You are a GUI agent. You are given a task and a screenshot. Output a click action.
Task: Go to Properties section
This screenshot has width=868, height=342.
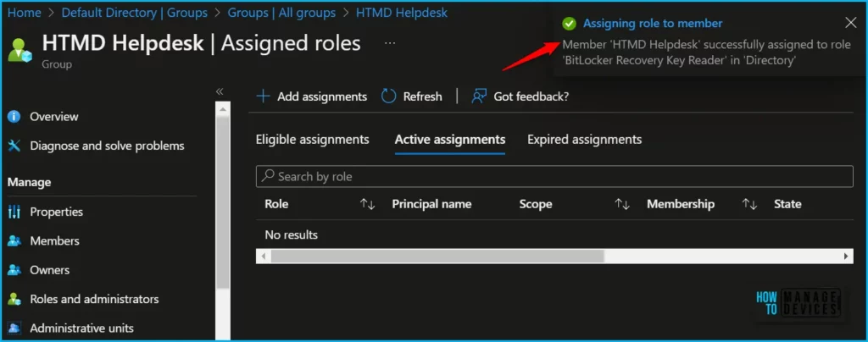57,212
